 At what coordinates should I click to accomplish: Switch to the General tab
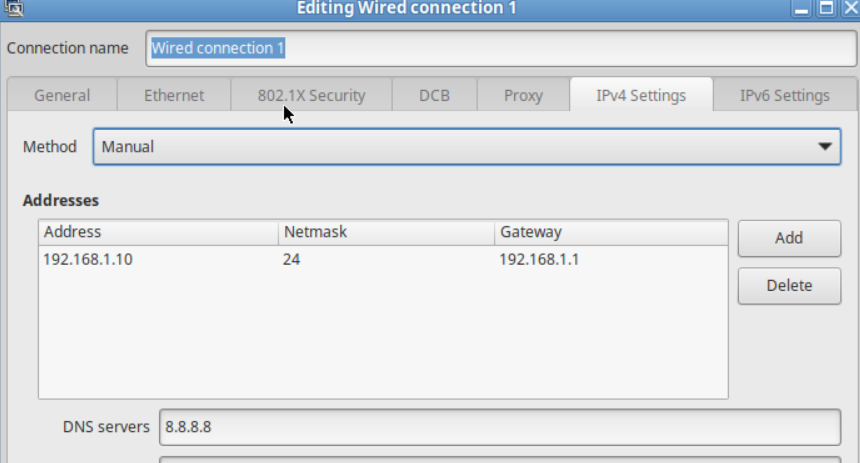click(62, 96)
